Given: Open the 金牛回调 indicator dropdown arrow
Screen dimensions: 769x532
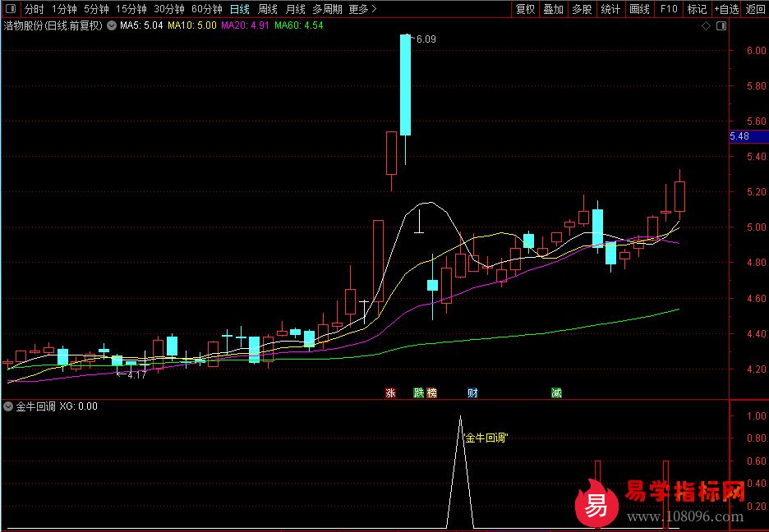Looking at the screenshot, I should click(x=8, y=406).
